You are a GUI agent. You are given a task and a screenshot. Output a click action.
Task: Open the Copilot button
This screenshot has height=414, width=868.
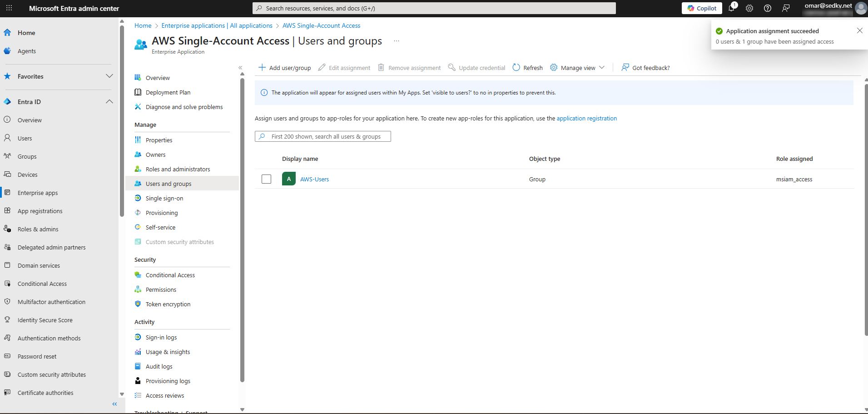point(702,8)
